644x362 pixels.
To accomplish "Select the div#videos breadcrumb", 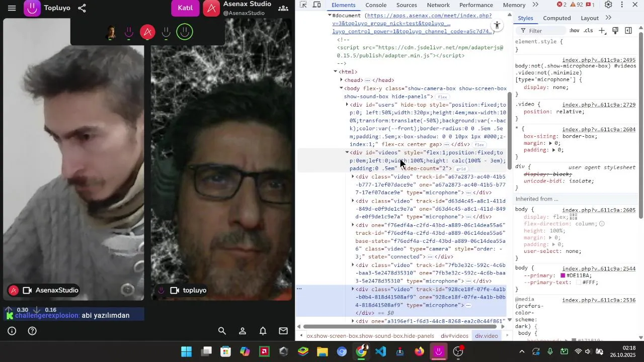I will point(454,336).
